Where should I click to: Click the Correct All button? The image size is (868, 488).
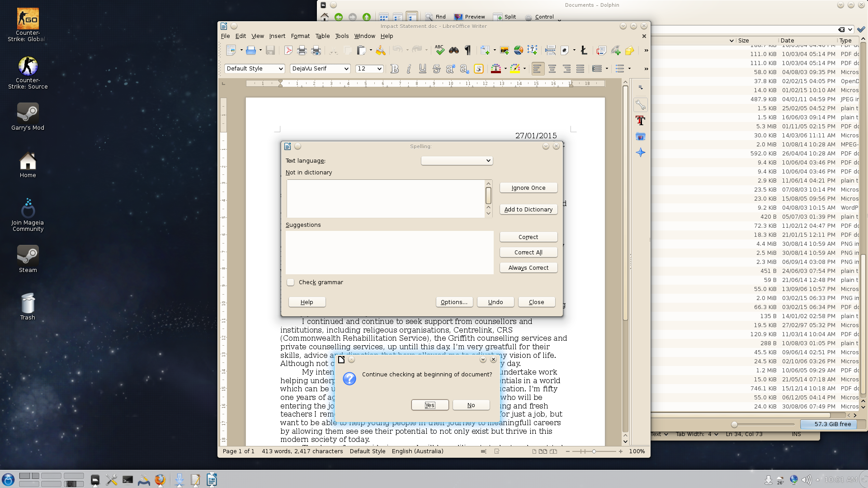(x=528, y=253)
